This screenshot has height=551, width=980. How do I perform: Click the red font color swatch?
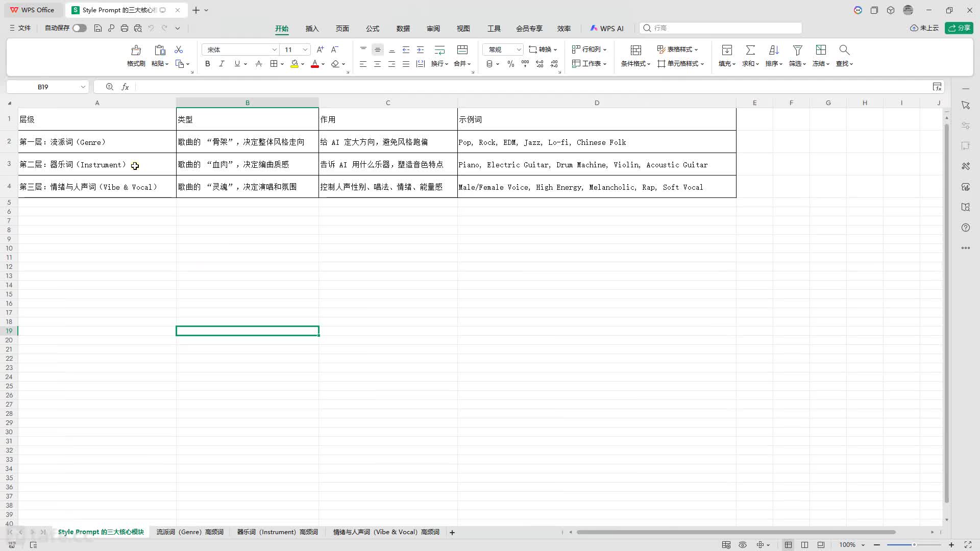[315, 64]
